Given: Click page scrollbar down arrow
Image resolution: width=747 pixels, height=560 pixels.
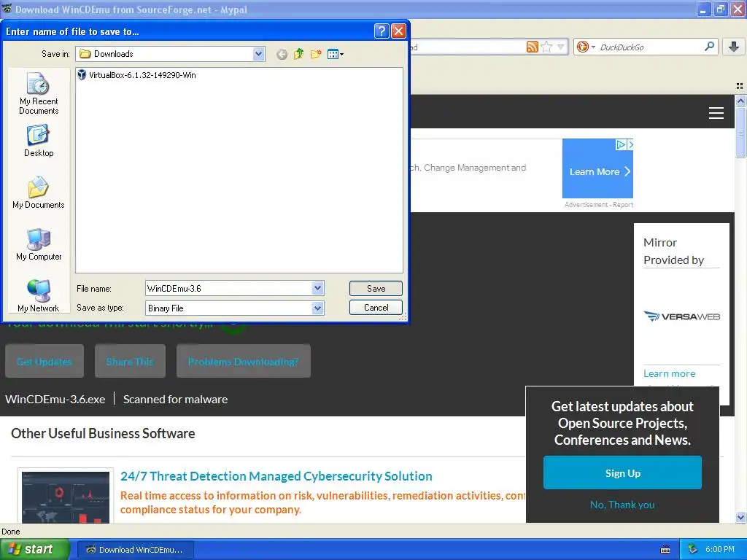Looking at the screenshot, I should point(740,517).
